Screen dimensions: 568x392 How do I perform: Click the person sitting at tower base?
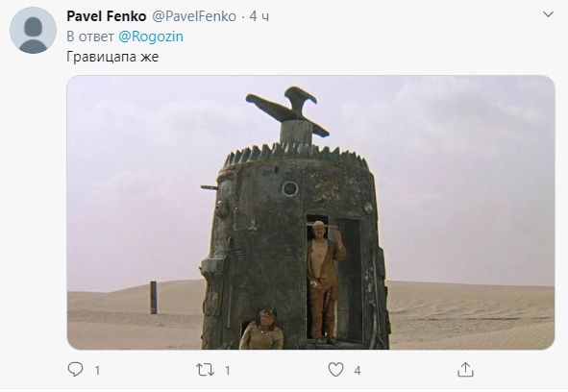(x=261, y=330)
